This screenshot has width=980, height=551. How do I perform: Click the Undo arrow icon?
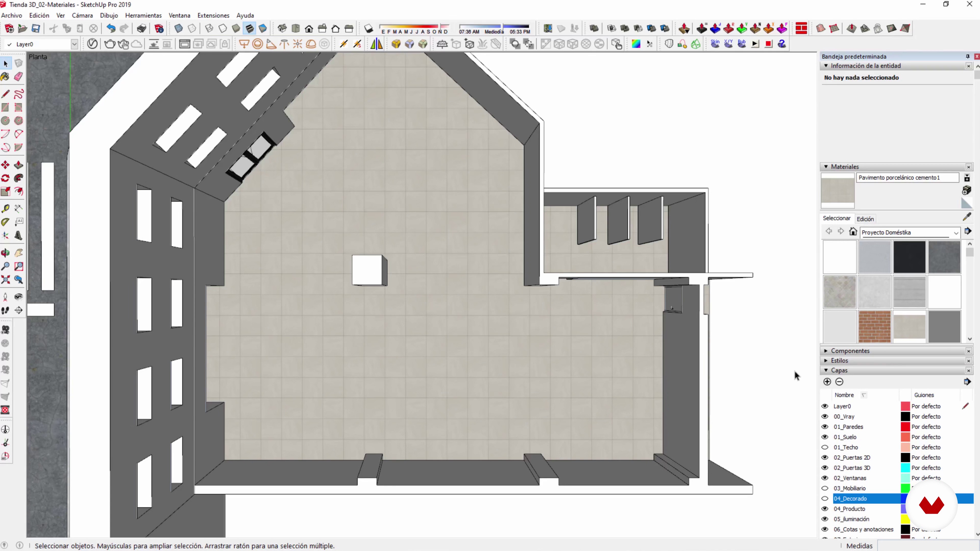tap(110, 28)
